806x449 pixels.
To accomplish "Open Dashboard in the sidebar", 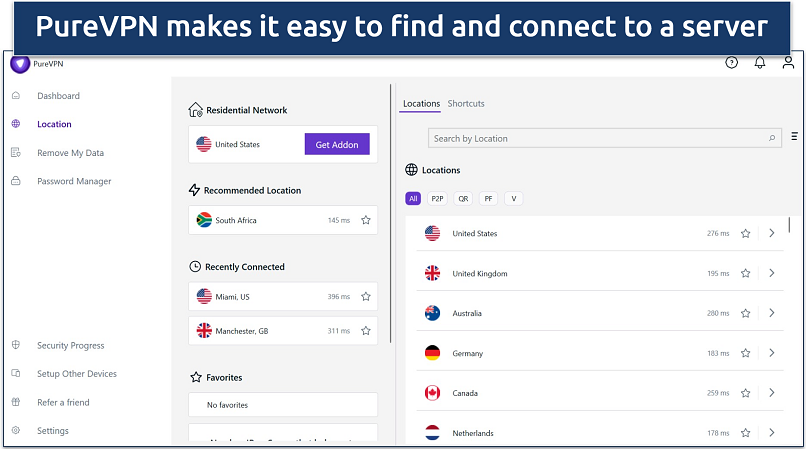I will click(58, 96).
